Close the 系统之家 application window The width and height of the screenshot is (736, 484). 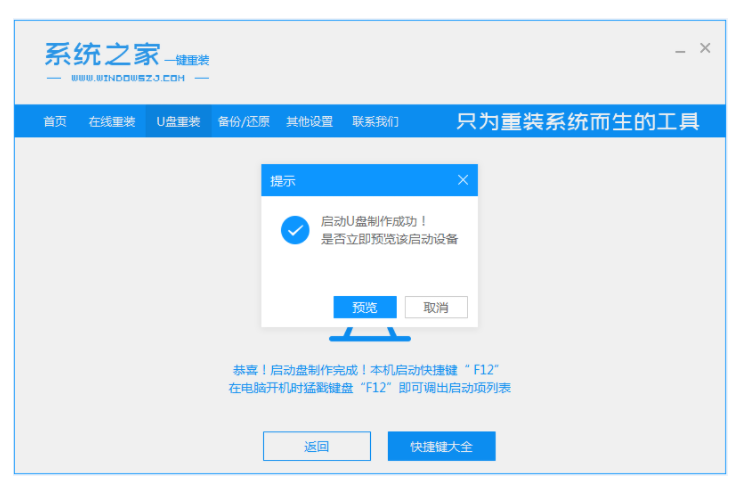pyautogui.click(x=705, y=48)
